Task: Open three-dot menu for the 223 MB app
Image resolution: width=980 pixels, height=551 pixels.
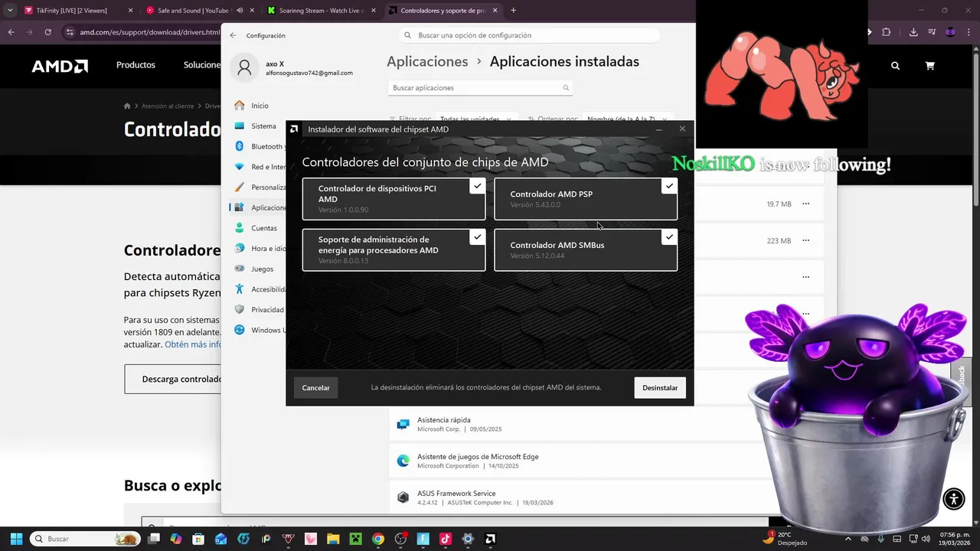Action: pyautogui.click(x=805, y=240)
